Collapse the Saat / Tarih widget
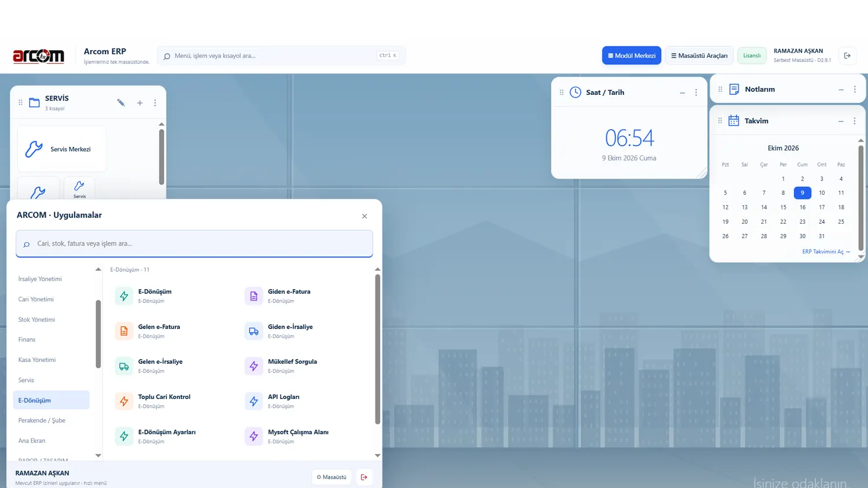Viewport: 868px width, 488px height. point(682,93)
